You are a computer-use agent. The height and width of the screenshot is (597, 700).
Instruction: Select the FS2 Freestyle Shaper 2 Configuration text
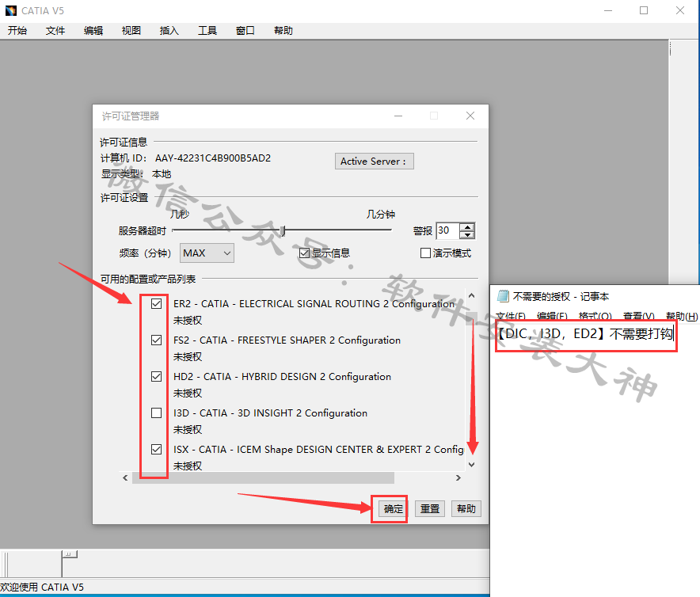(x=287, y=340)
